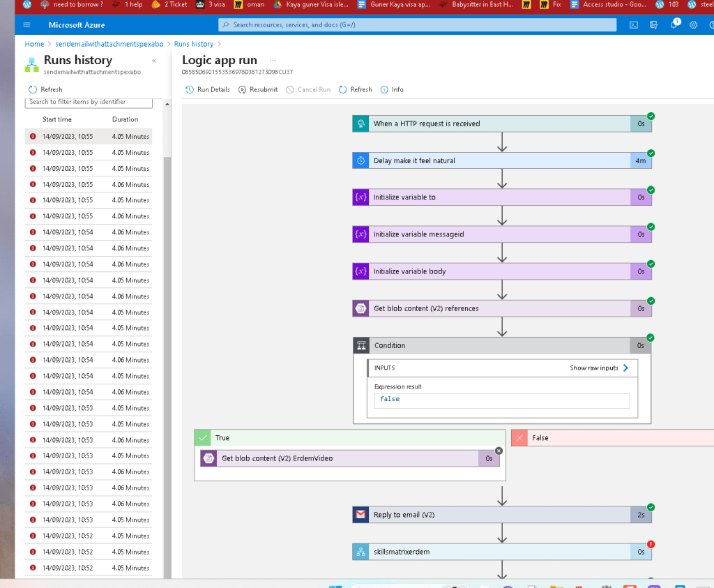Click the Run Details icon
The width and height of the screenshot is (714, 588).
190,90
